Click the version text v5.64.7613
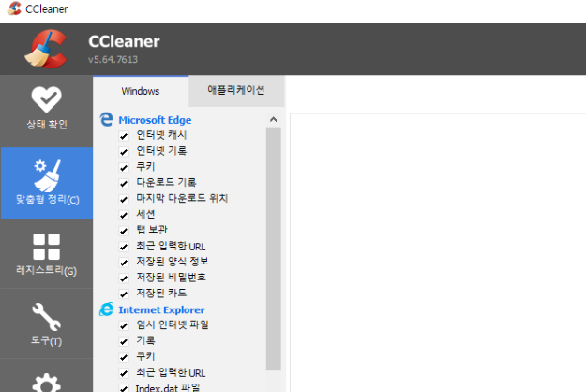 [113, 59]
